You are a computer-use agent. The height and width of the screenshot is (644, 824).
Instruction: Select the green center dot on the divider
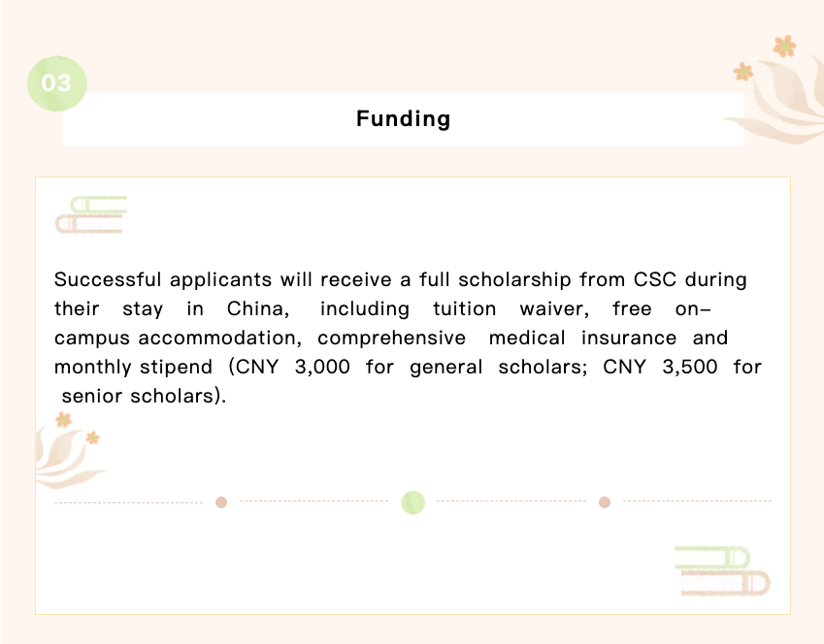point(412,501)
